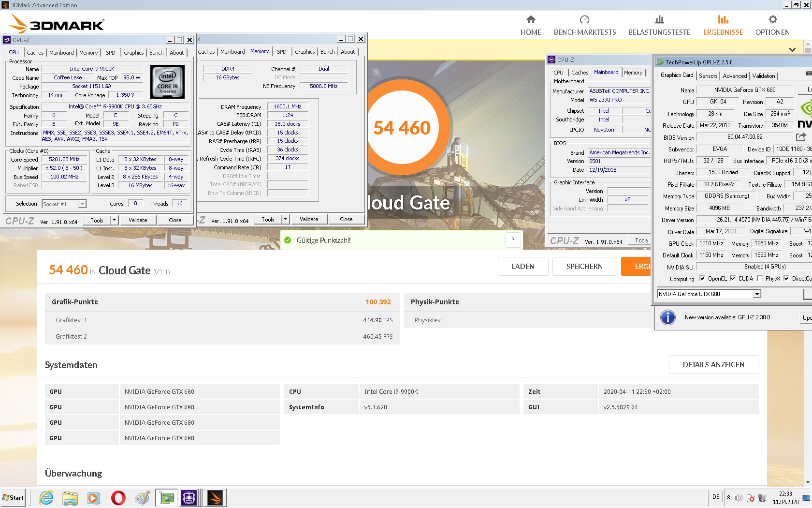Image resolution: width=812 pixels, height=508 pixels.
Task: Click the network tray icon
Action: (x=762, y=498)
